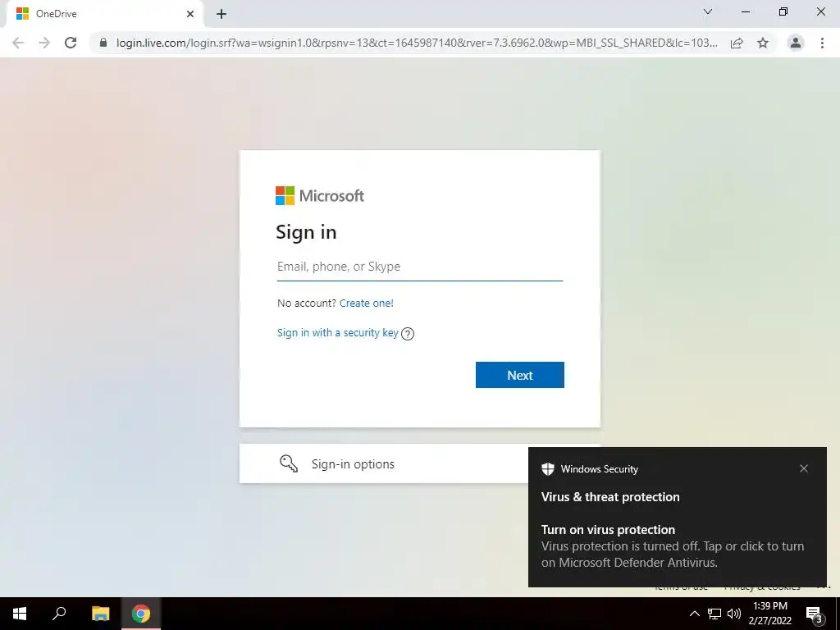Click the browser forward arrow

point(44,43)
